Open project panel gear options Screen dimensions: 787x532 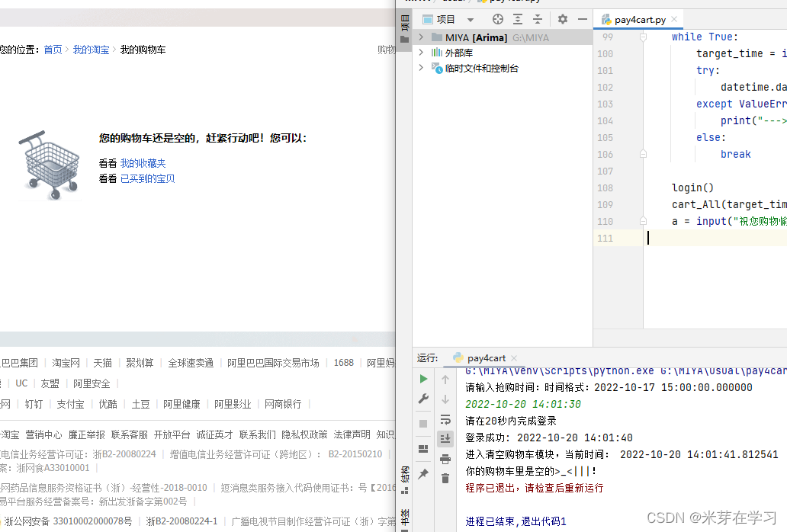(563, 20)
